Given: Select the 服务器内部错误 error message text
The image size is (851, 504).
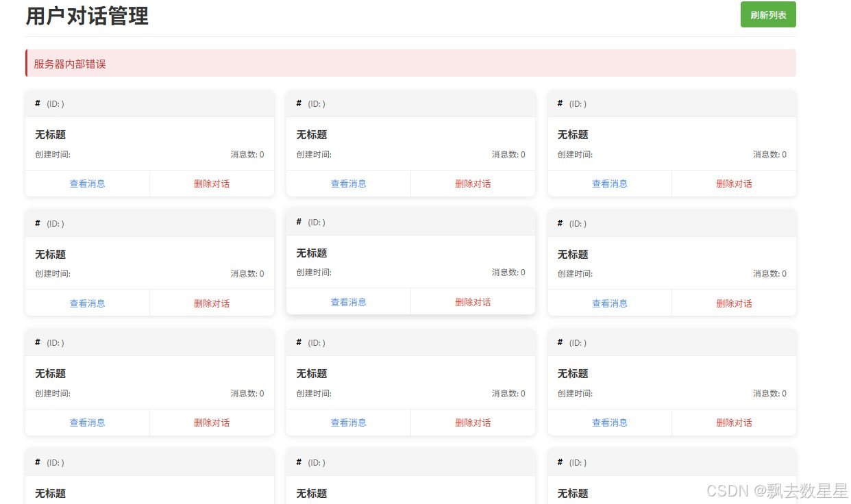Looking at the screenshot, I should click(x=70, y=64).
